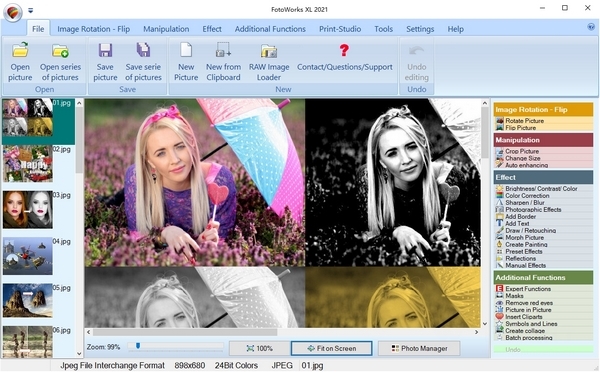Open the Photo Manager button
This screenshot has width=600, height=372.
(419, 348)
